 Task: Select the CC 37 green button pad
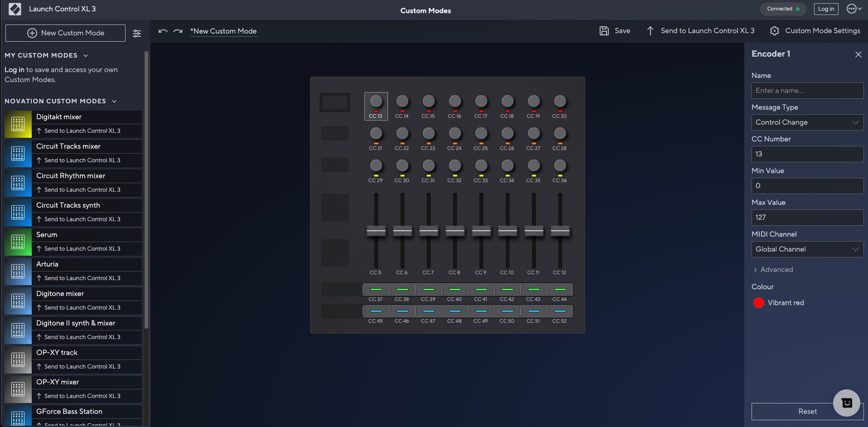point(376,289)
